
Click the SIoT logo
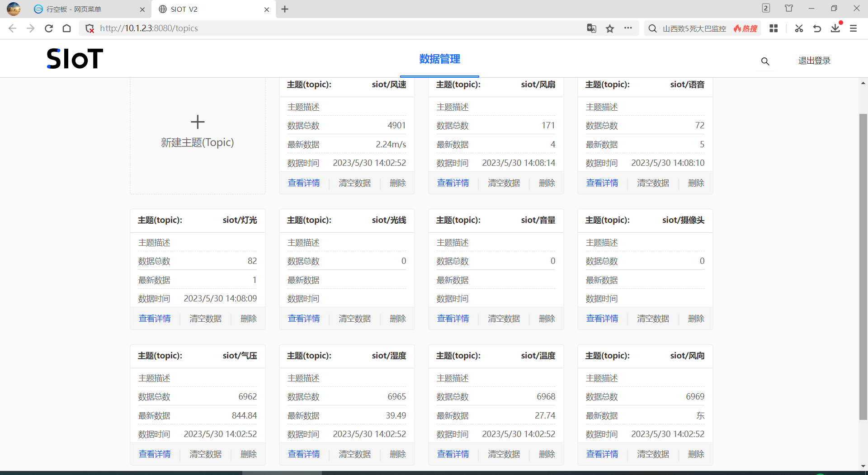point(75,59)
